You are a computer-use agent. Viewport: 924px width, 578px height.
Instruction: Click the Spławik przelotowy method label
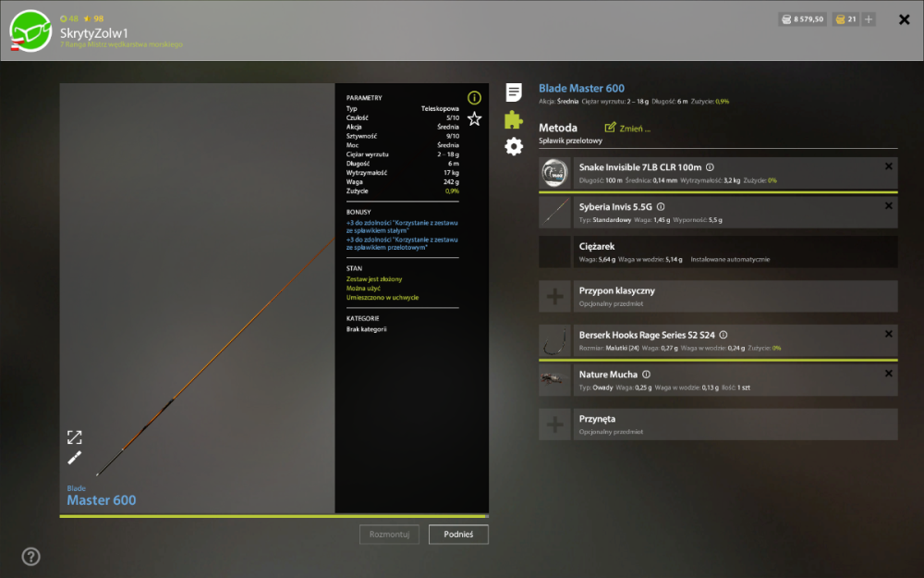pos(570,141)
